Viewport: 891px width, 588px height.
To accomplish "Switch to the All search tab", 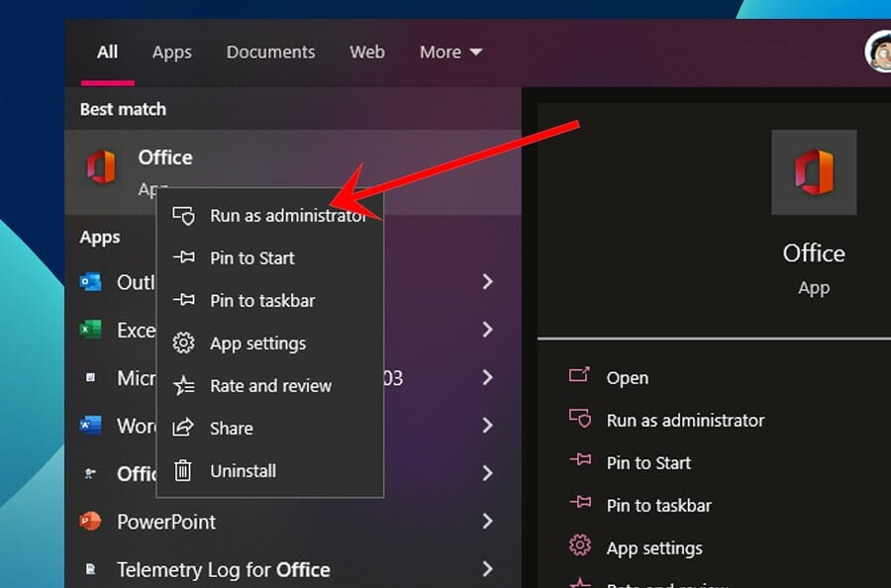I will coord(107,51).
